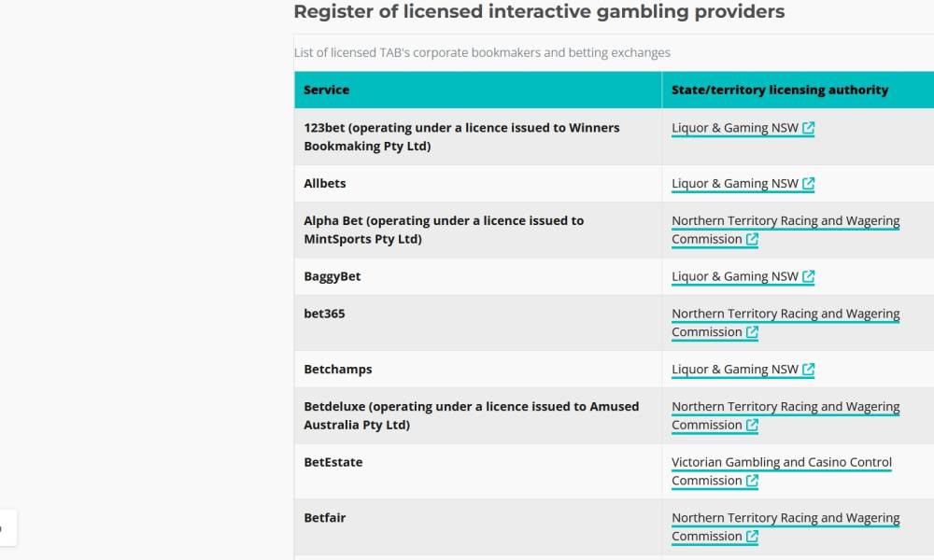
Task: Click external link icon in Allbets row
Action: click(x=809, y=184)
